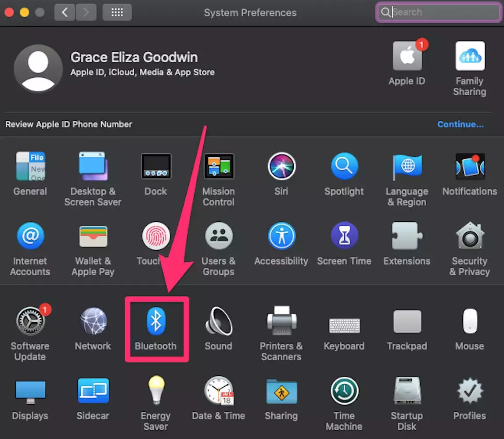Open Software Update pane
The height and width of the screenshot is (439, 504).
tap(30, 322)
